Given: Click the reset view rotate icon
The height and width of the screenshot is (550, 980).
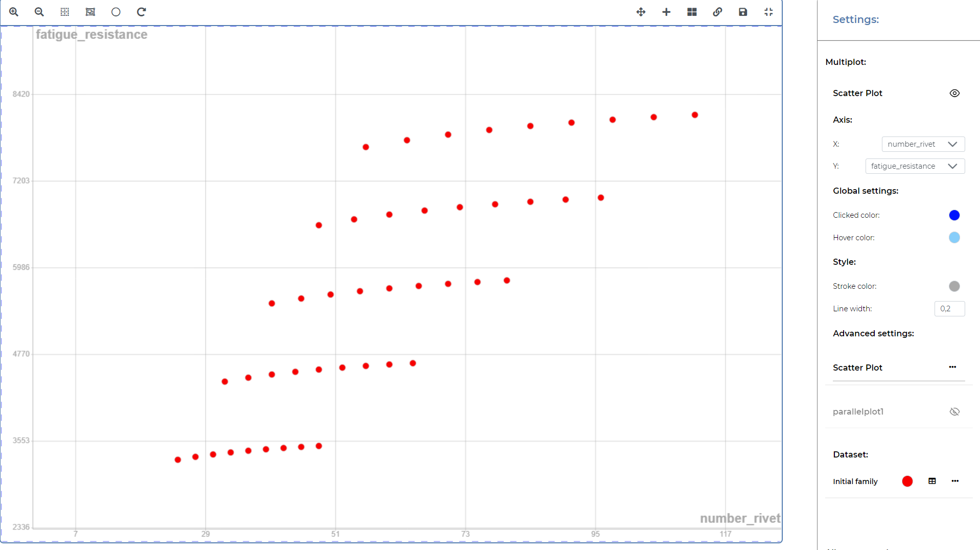Looking at the screenshot, I should point(142,12).
